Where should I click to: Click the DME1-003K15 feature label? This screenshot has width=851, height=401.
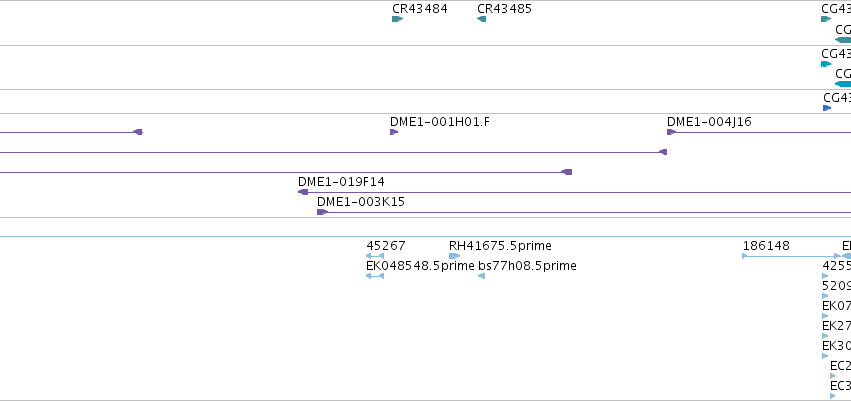pyautogui.click(x=361, y=202)
